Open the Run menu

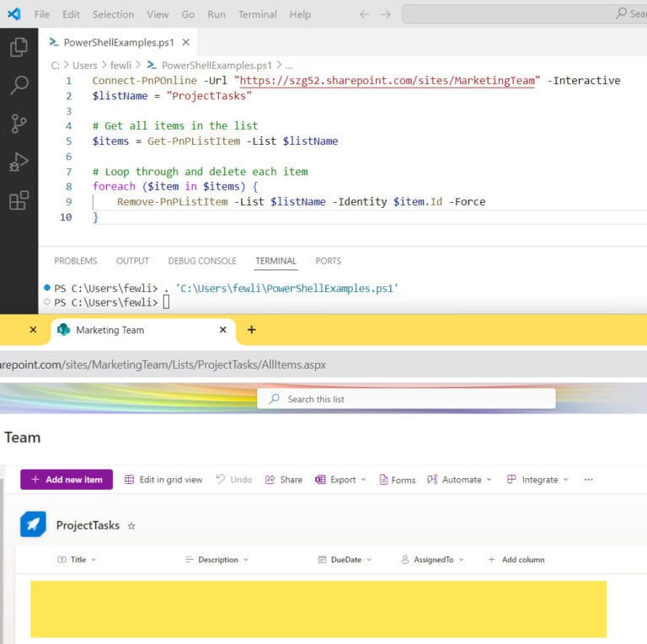tap(217, 14)
